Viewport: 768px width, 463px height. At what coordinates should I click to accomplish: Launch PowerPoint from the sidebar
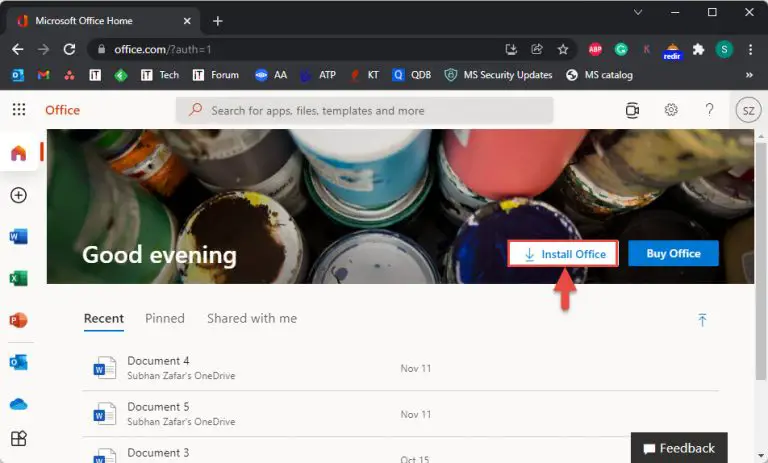pyautogui.click(x=18, y=321)
